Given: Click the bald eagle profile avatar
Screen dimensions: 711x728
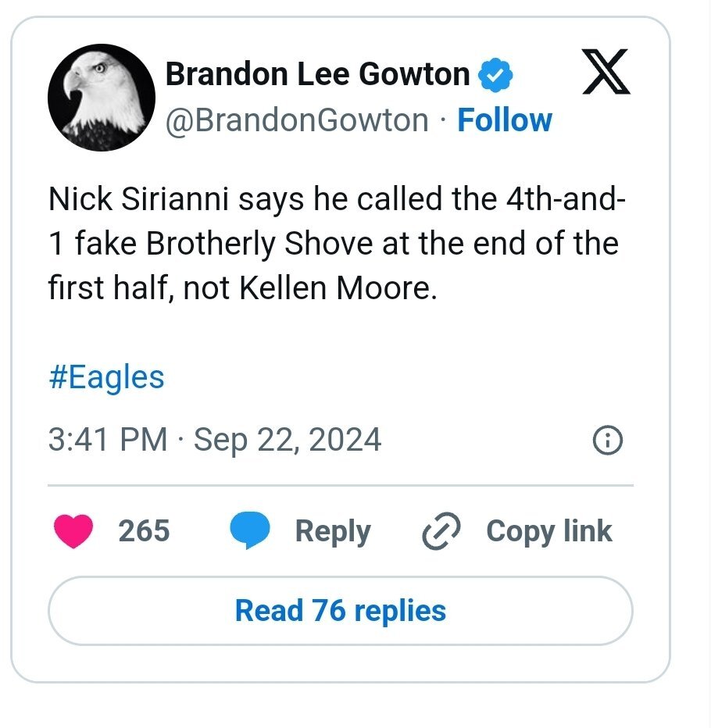Looking at the screenshot, I should click(x=102, y=98).
